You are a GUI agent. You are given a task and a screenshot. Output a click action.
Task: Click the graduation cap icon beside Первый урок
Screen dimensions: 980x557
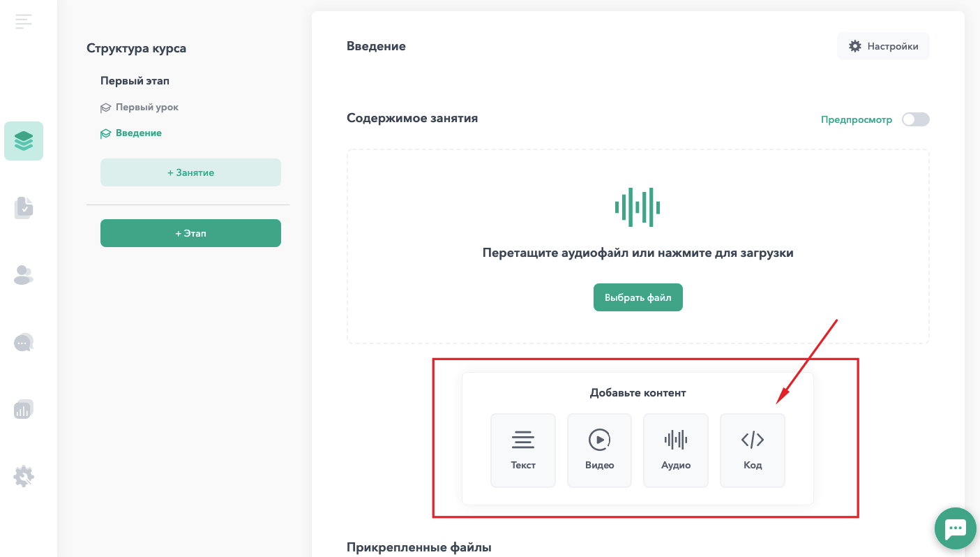pos(106,107)
